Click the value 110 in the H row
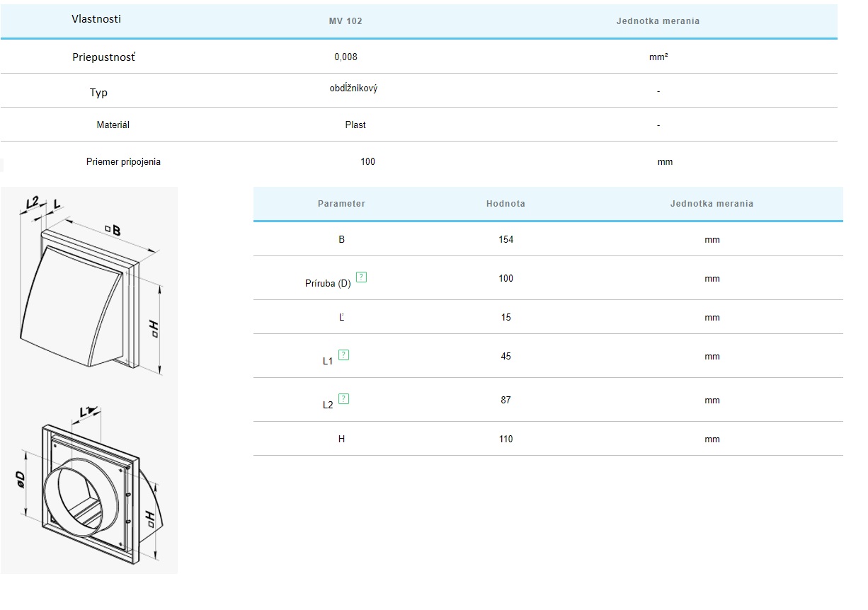868x610 pixels. click(x=506, y=439)
